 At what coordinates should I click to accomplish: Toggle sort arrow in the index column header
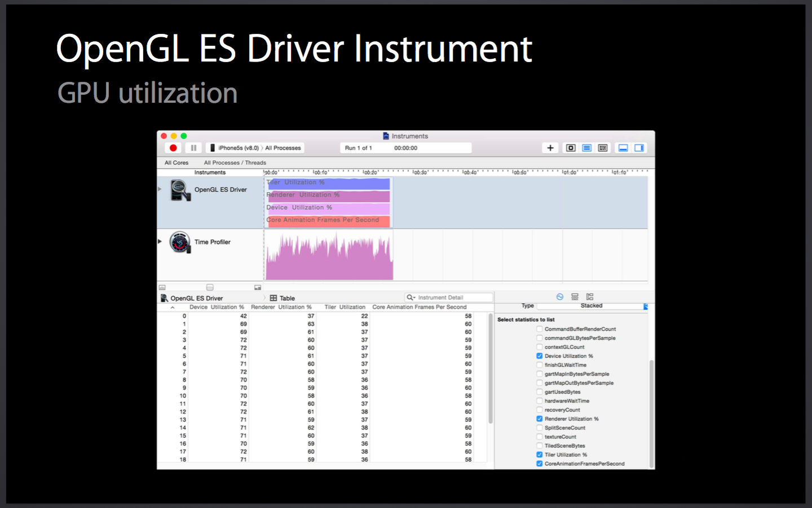pos(173,308)
